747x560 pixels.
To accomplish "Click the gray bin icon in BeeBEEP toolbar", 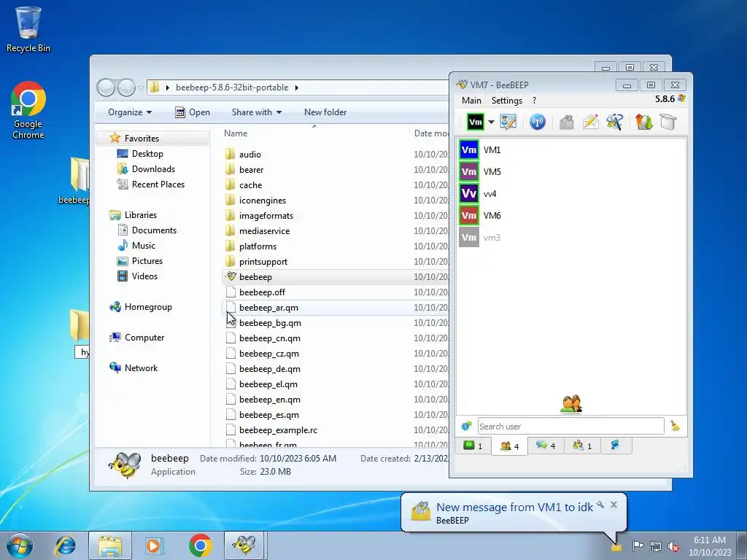I will coord(668,122).
